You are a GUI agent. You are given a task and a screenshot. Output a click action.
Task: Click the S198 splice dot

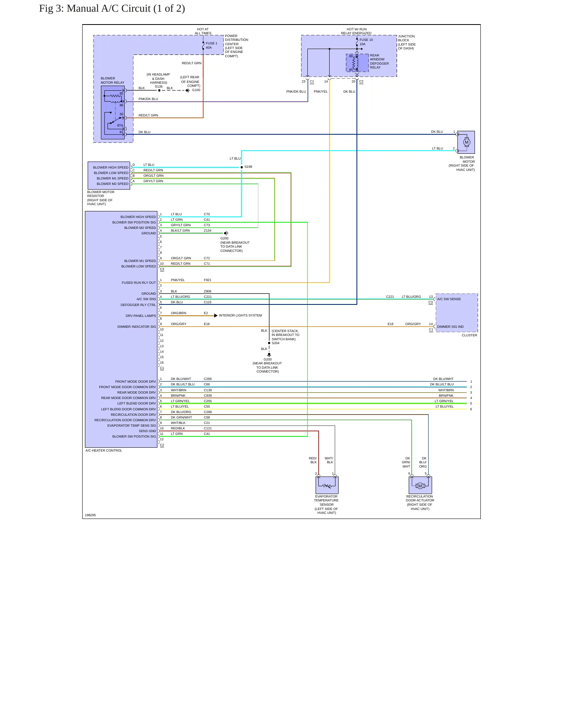pos(242,167)
